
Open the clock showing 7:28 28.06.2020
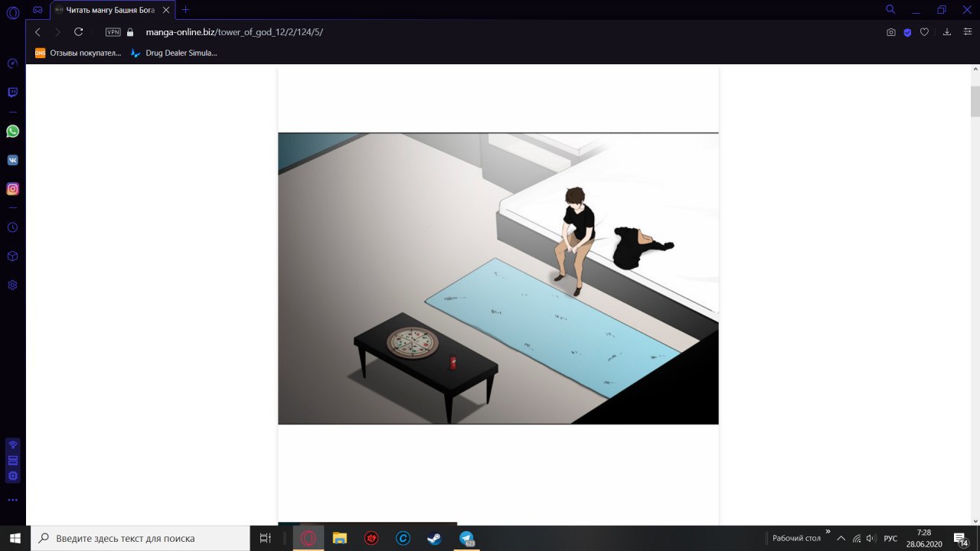pyautogui.click(x=923, y=538)
